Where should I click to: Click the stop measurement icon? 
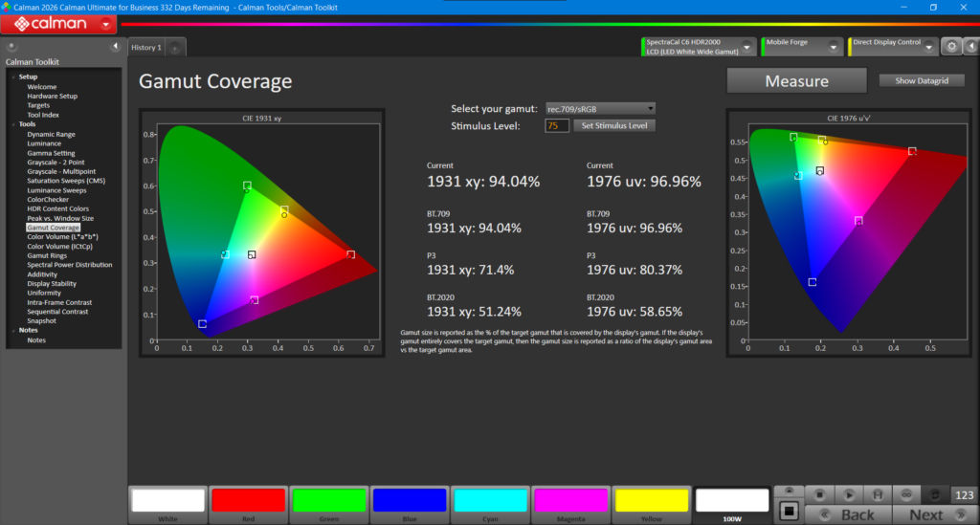tap(819, 495)
